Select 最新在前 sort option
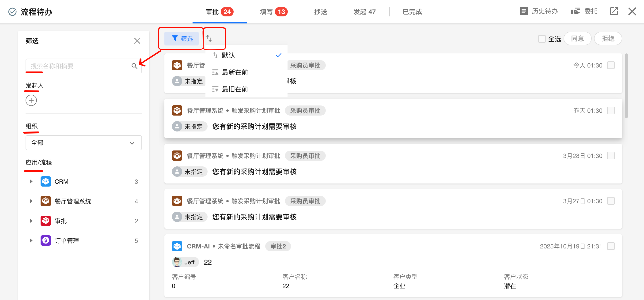Image resolution: width=644 pixels, height=300 pixels. click(235, 72)
